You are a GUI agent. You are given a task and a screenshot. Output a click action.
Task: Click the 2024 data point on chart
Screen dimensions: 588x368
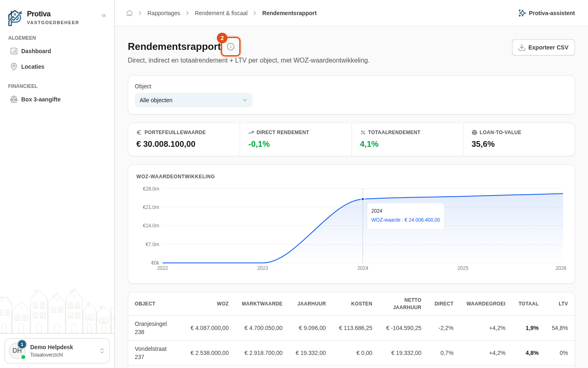click(363, 199)
